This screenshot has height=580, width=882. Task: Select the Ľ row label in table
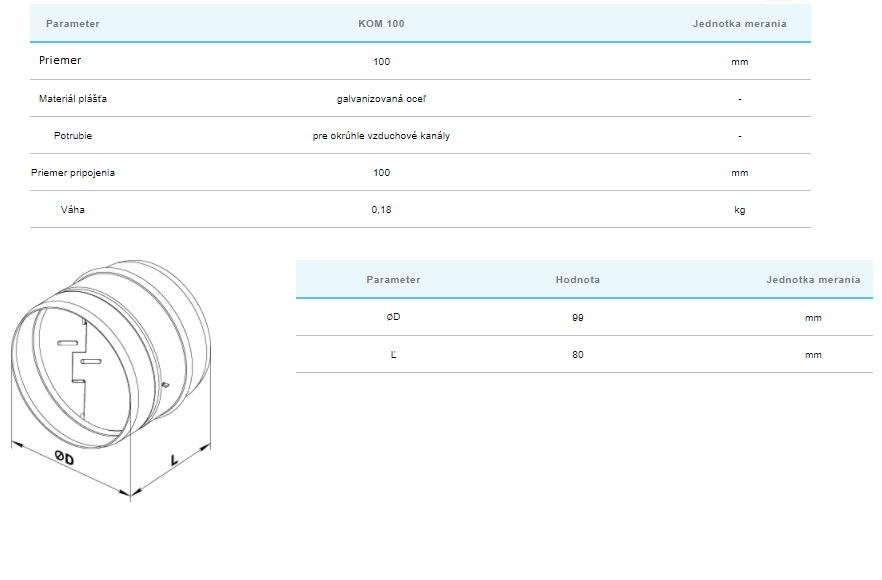click(x=393, y=355)
